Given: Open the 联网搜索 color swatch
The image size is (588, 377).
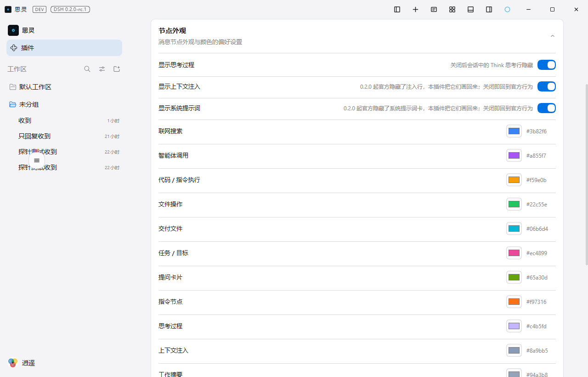Looking at the screenshot, I should click(514, 131).
